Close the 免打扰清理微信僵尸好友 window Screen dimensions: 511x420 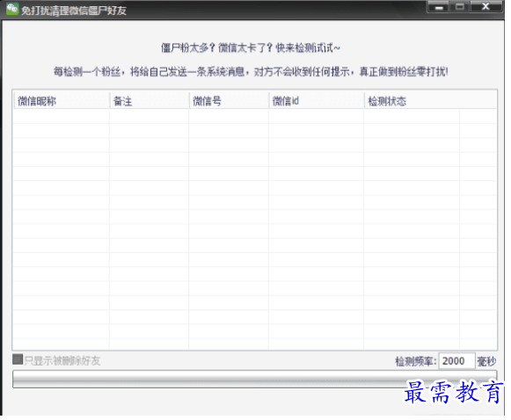[x=485, y=7]
